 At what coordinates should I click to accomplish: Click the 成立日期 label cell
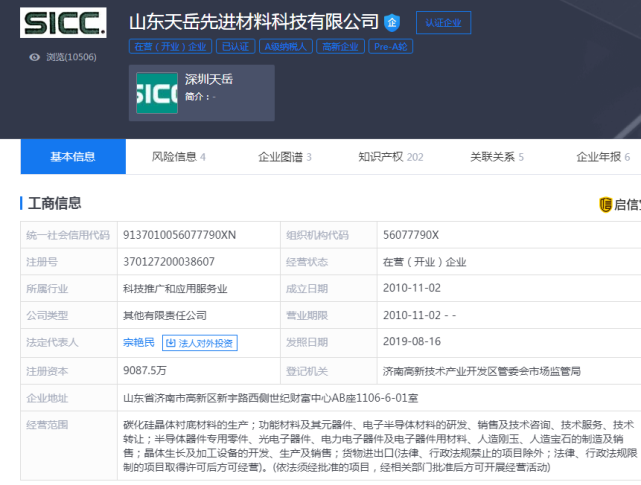pyautogui.click(x=329, y=289)
